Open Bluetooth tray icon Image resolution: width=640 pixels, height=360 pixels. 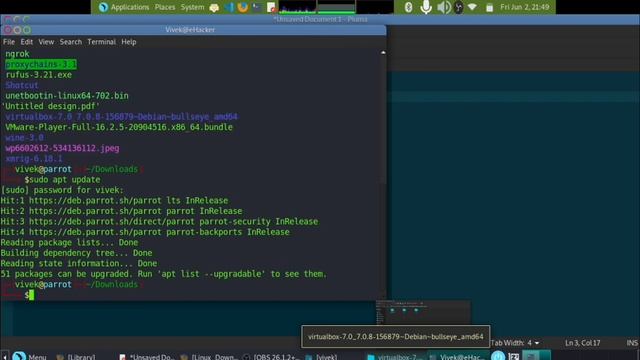click(x=408, y=7)
